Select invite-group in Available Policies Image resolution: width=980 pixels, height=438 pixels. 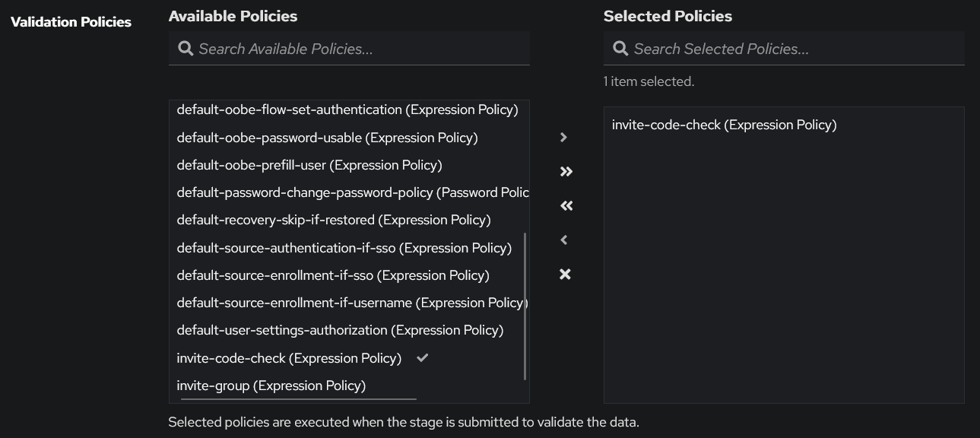click(x=271, y=386)
